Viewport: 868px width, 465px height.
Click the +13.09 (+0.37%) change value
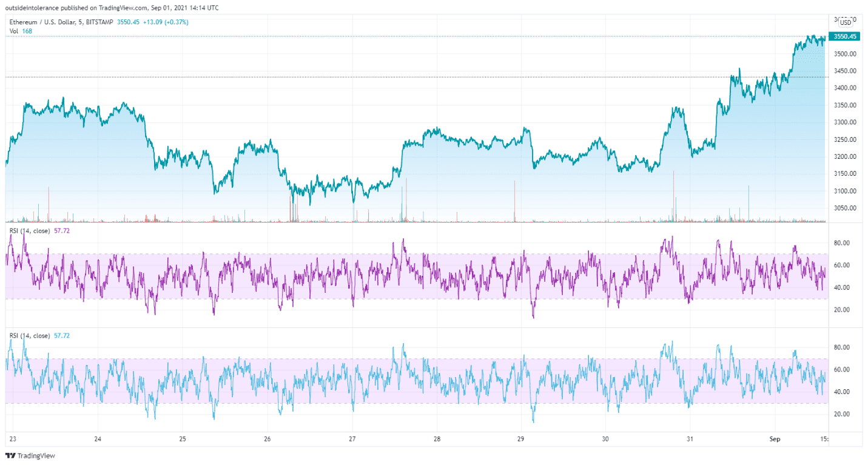point(166,22)
